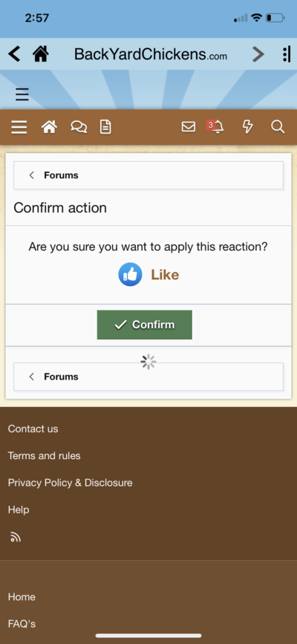Open the brown navigation bar hamburger menu
The image size is (297, 644).
coord(19,127)
